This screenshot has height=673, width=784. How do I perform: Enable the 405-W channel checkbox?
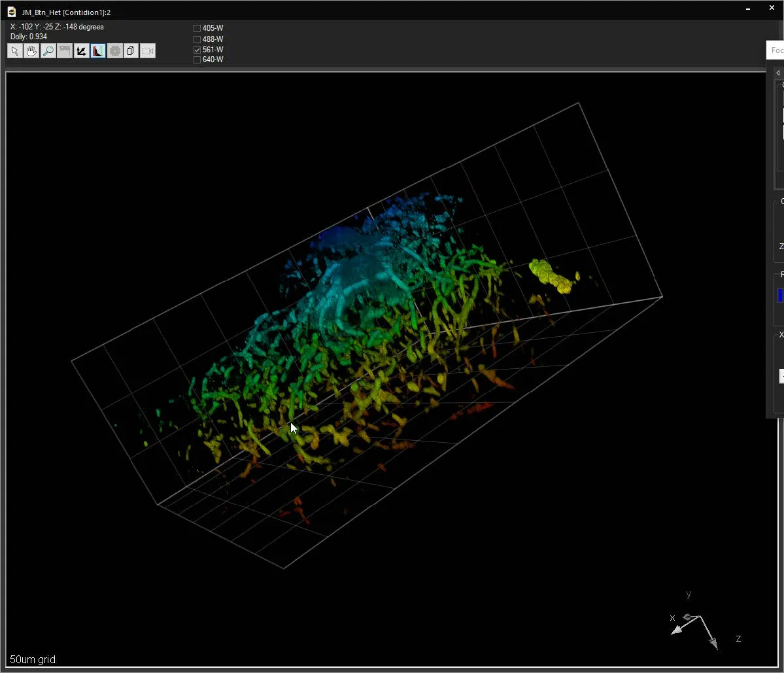point(197,29)
